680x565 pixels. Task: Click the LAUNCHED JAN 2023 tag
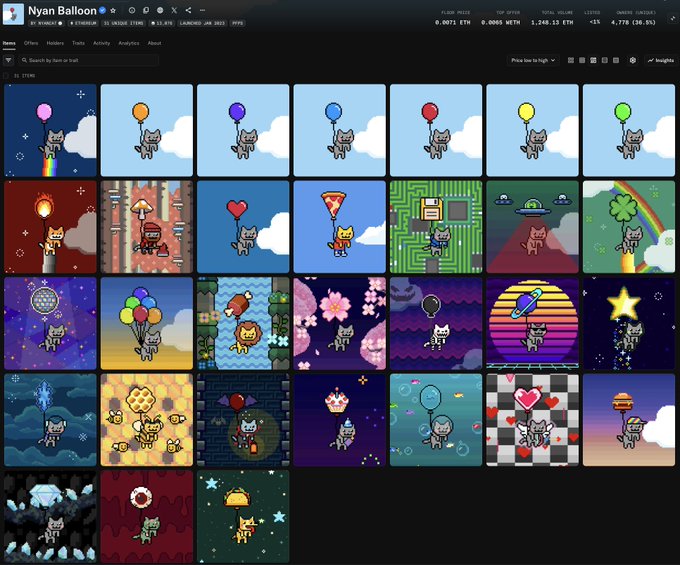[x=202, y=23]
